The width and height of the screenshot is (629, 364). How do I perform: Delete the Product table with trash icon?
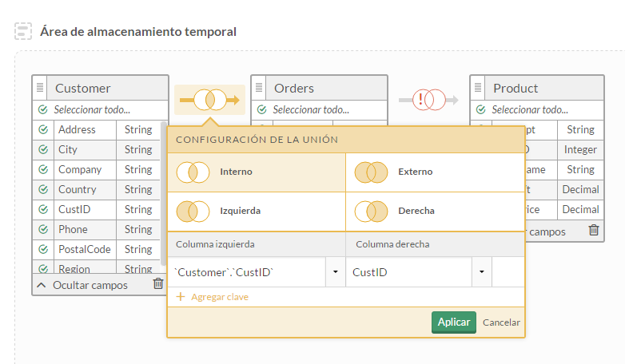[593, 231]
